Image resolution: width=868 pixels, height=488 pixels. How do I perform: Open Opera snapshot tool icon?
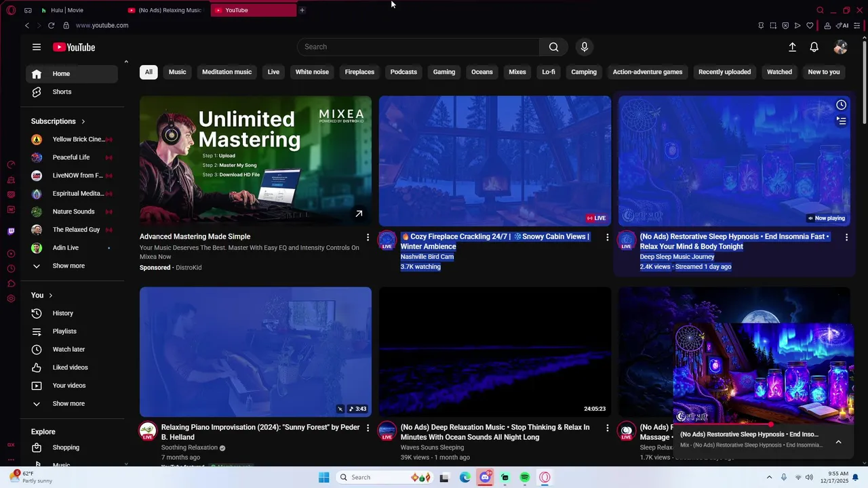(773, 26)
